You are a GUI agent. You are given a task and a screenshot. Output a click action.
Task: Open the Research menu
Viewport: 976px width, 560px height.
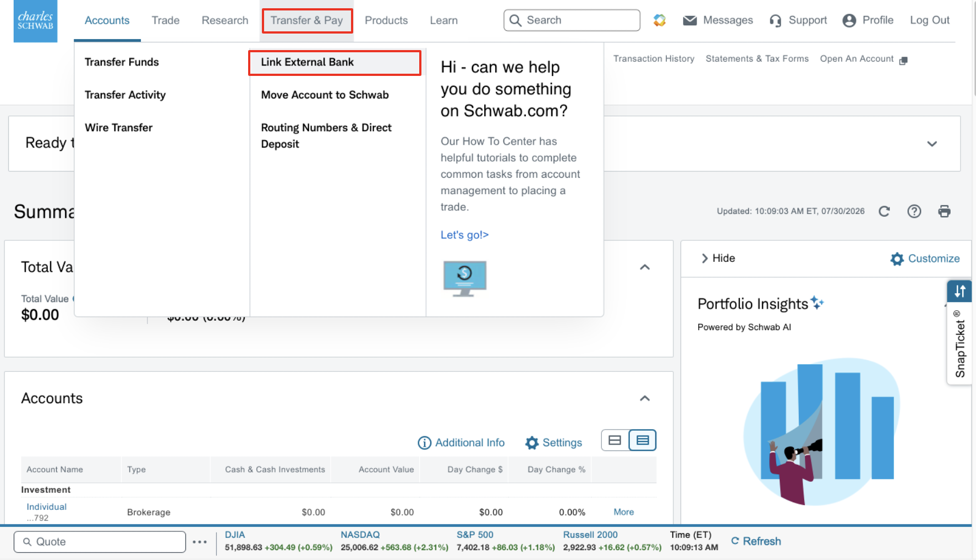(x=225, y=21)
